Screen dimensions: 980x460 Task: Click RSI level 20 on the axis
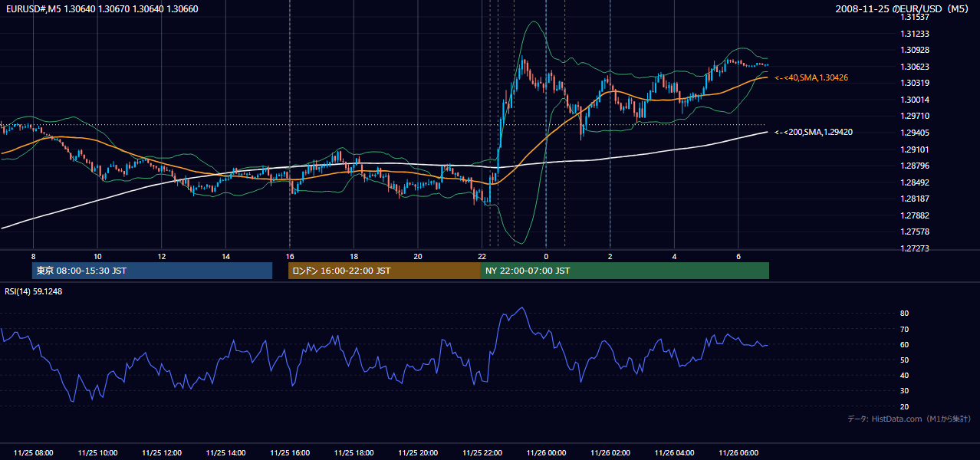click(904, 406)
